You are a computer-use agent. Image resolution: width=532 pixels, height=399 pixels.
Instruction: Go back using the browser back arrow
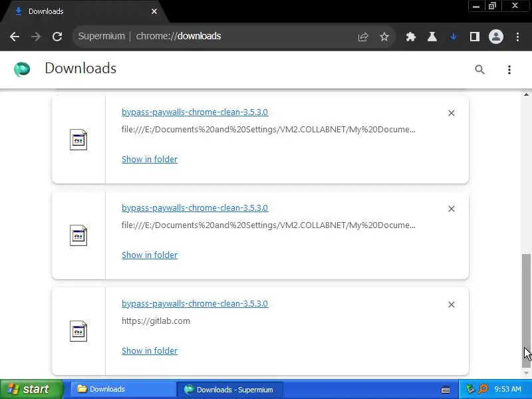click(x=14, y=37)
